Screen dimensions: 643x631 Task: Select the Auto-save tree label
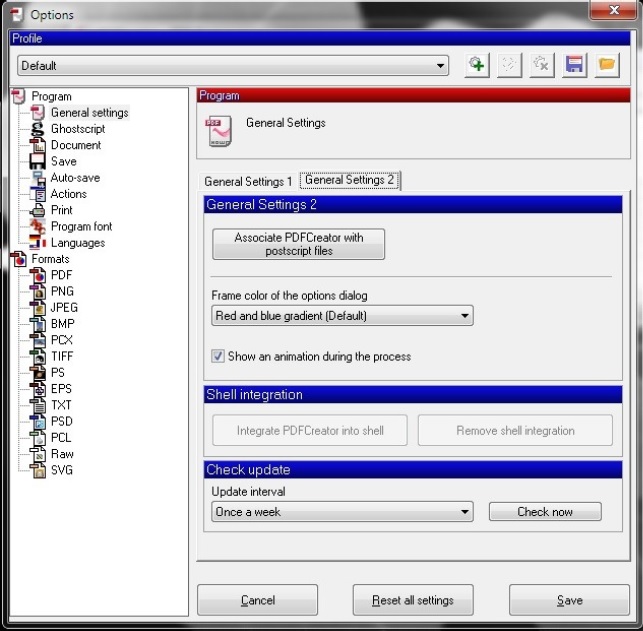click(75, 178)
